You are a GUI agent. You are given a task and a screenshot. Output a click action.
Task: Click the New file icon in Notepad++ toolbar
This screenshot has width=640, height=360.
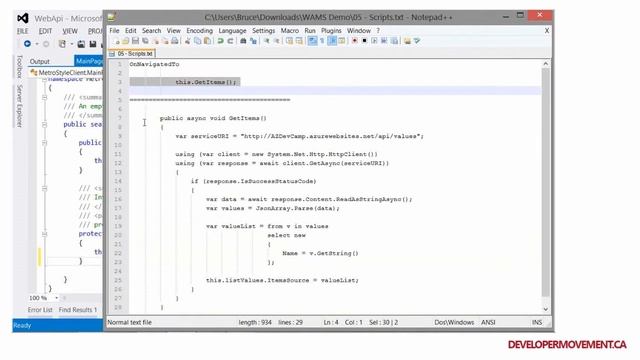point(116,41)
